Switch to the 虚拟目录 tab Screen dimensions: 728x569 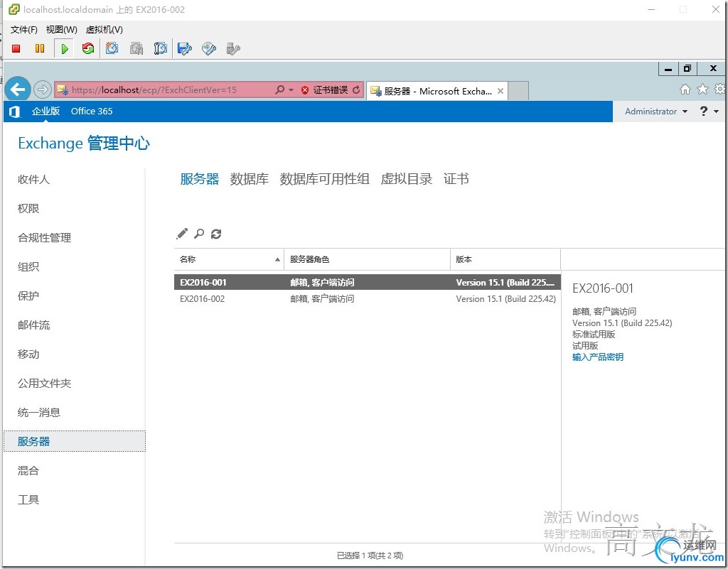tap(406, 179)
